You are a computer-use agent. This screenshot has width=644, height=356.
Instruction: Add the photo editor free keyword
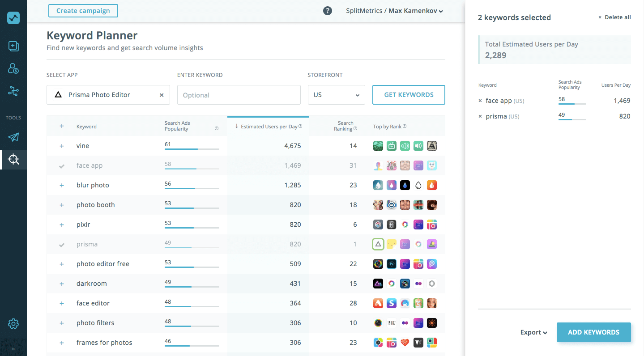[x=62, y=264]
